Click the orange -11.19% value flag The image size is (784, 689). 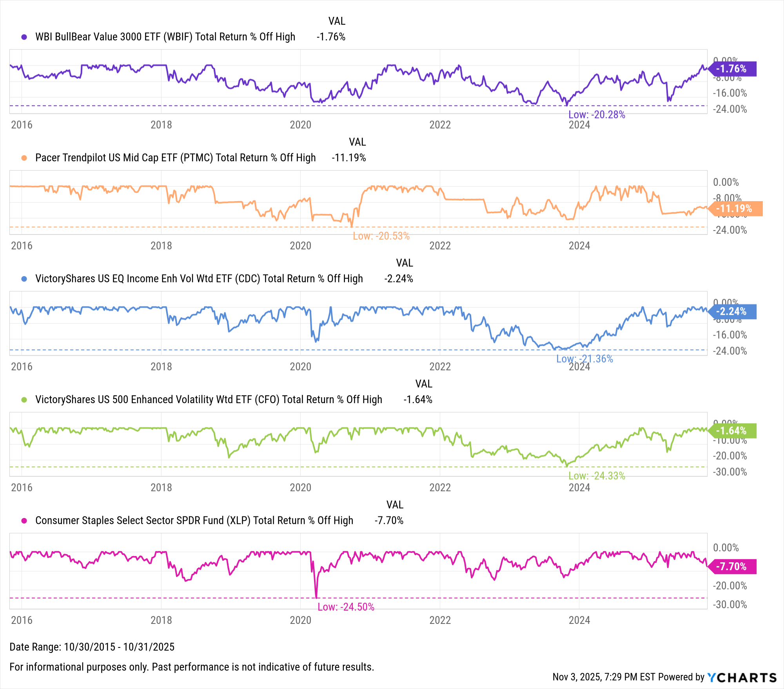(735, 209)
